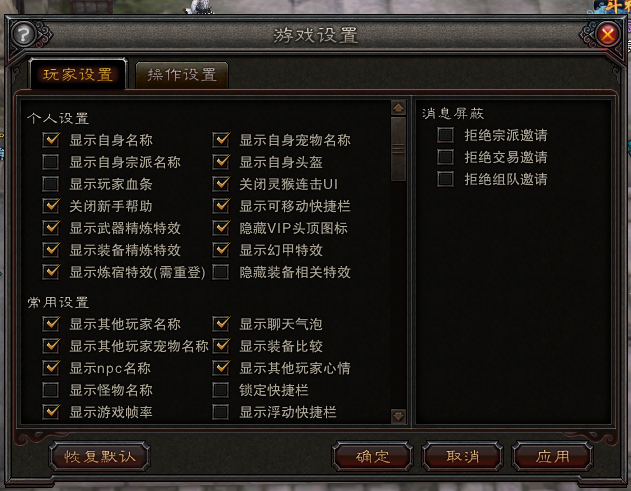Confirm settings with 确定 button
The height and width of the screenshot is (491, 631).
[373, 456]
